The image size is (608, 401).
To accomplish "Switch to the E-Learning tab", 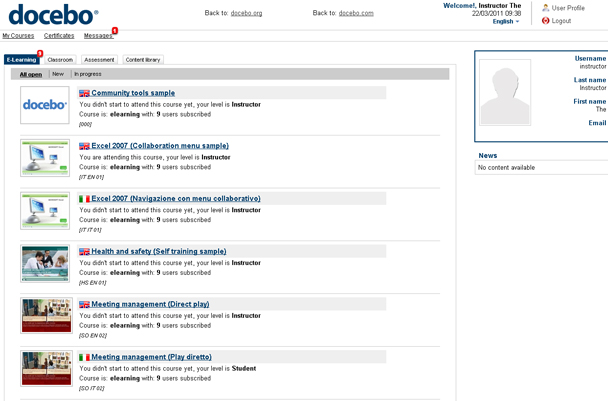I will (22, 60).
